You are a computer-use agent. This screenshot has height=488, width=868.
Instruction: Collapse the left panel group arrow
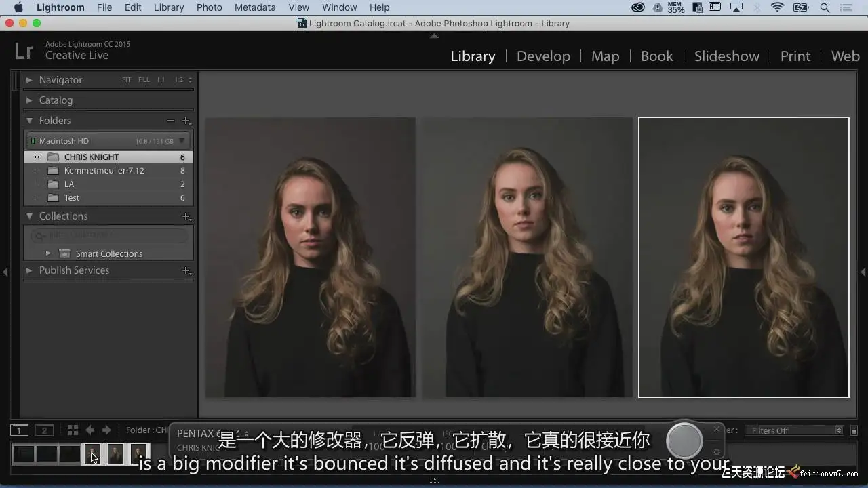point(5,272)
